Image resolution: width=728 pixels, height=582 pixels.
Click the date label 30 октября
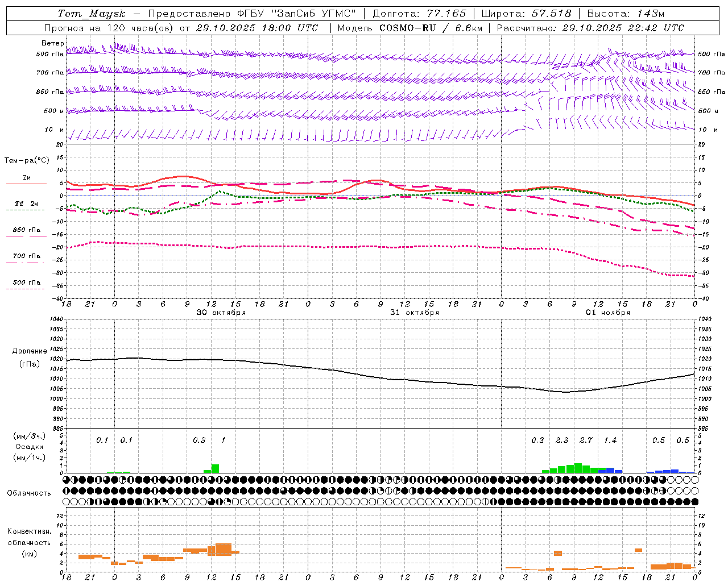tap(221, 313)
